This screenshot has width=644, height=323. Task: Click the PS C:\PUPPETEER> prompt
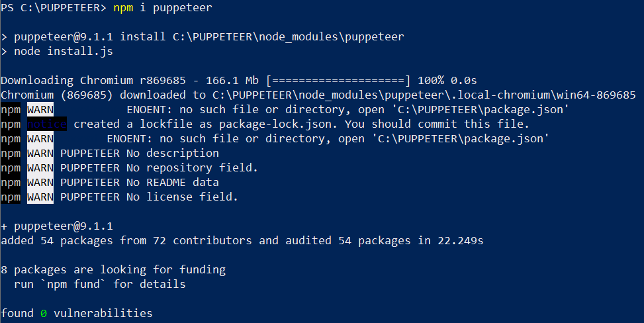click(x=54, y=8)
